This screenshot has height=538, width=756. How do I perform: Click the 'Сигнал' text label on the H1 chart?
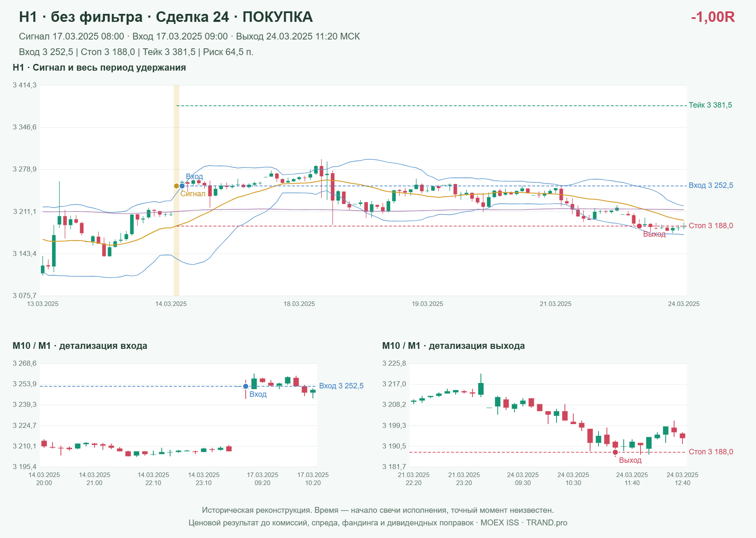tap(193, 194)
